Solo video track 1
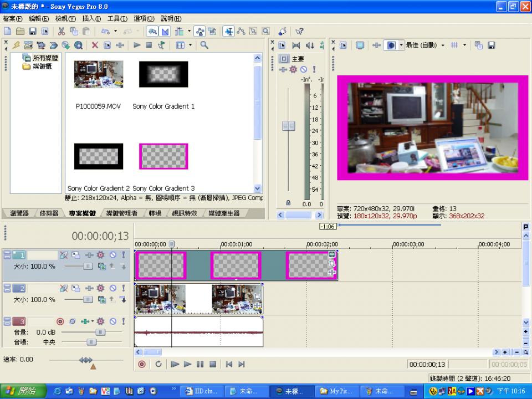 pos(123,255)
